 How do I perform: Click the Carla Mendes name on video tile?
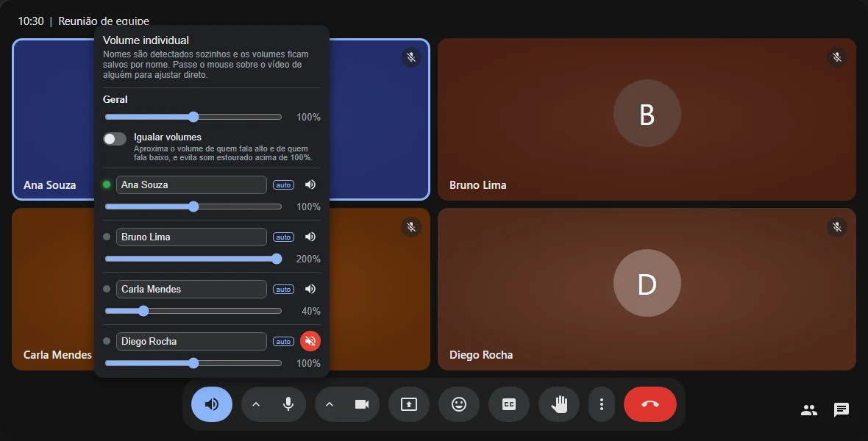[x=57, y=355]
